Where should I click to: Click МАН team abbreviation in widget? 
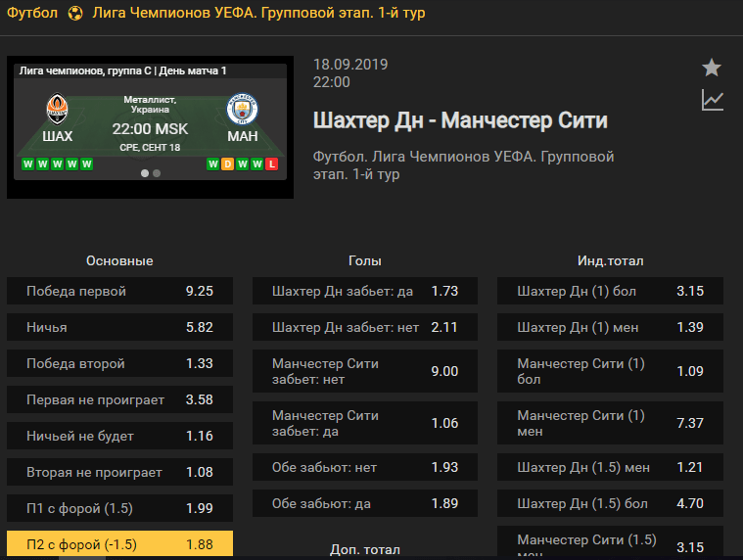point(242,136)
